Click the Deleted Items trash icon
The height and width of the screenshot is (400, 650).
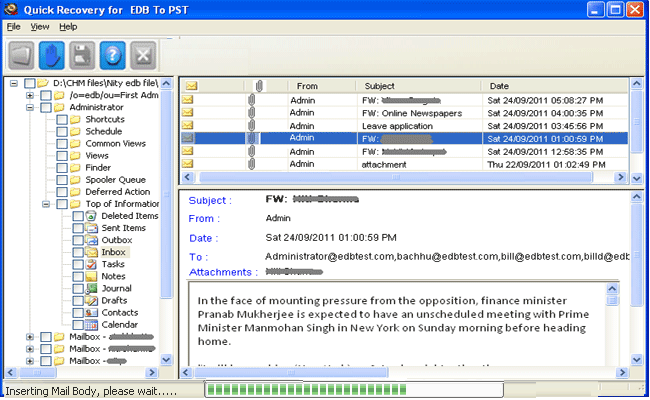[x=91, y=216]
